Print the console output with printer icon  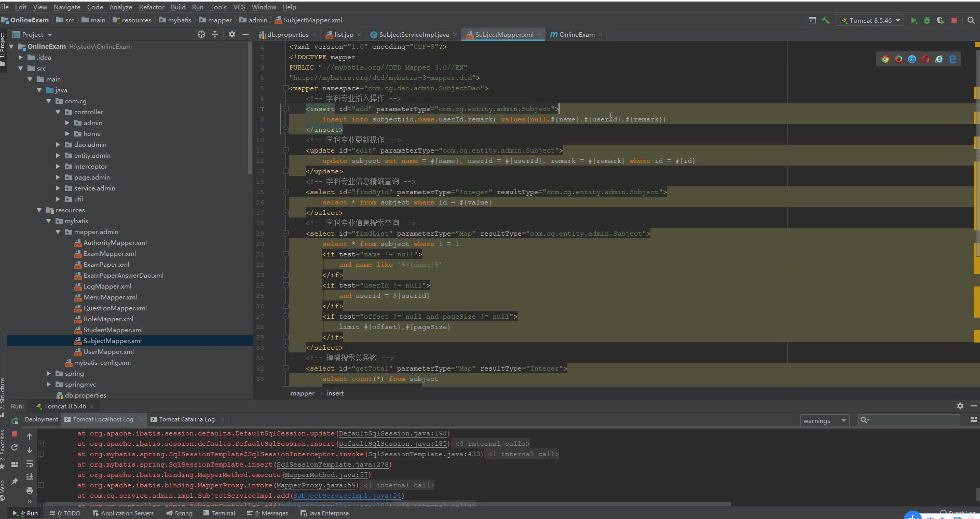coord(30,490)
